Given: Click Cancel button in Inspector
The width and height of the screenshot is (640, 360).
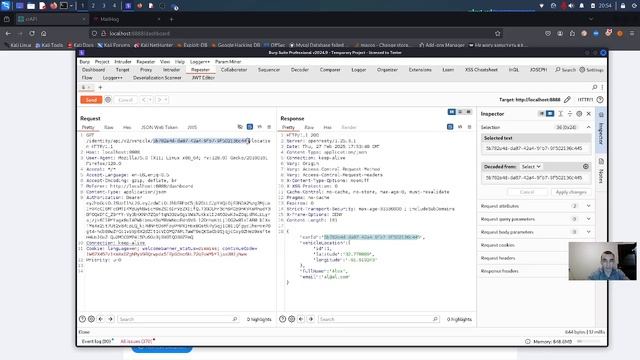Looking at the screenshot, I should pyautogui.click(x=527, y=192).
